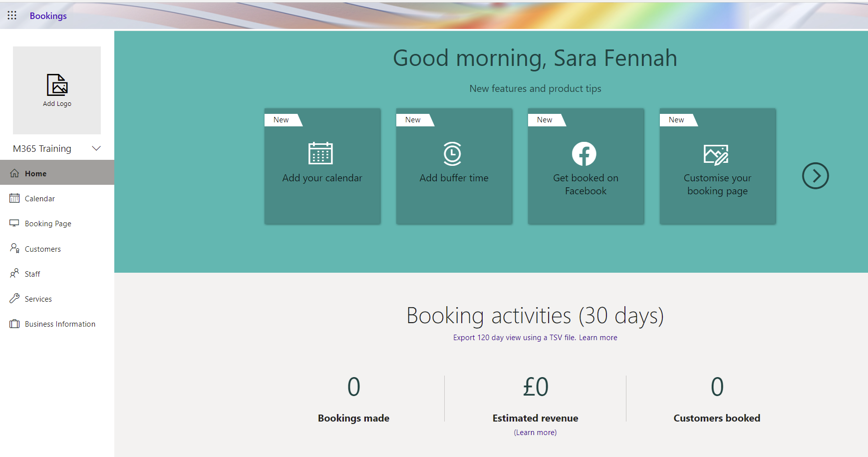Click the Customise your booking page picture icon
The width and height of the screenshot is (868, 457).
click(x=716, y=154)
